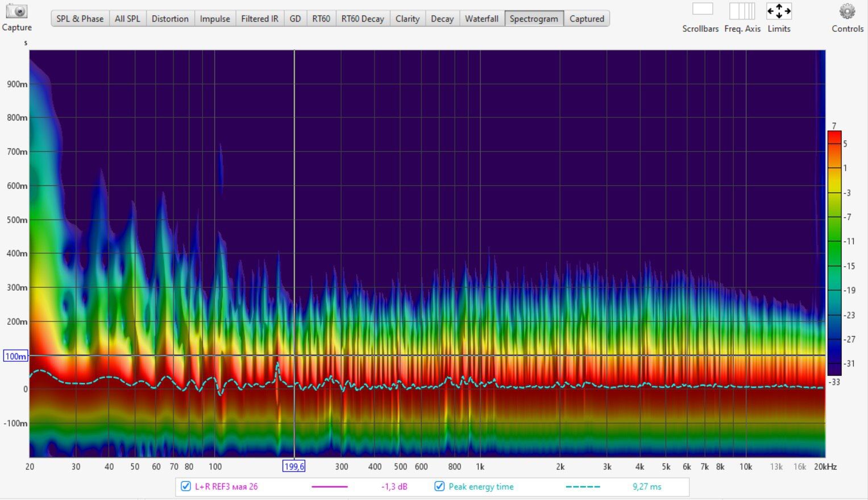
Task: Go to the Impulse tab
Action: pos(215,19)
